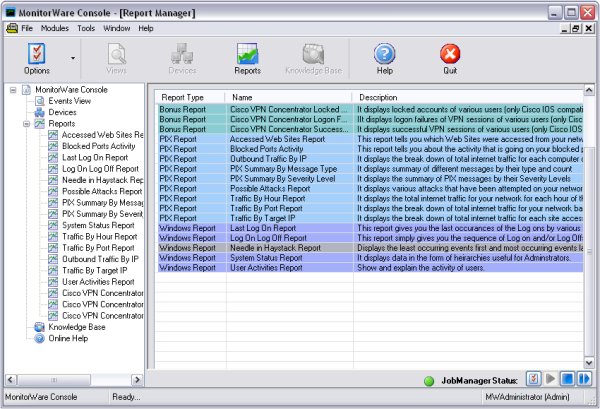Click the Needle in Haystack tree icon
Viewport: 600px width, 409px height.
[x=53, y=180]
